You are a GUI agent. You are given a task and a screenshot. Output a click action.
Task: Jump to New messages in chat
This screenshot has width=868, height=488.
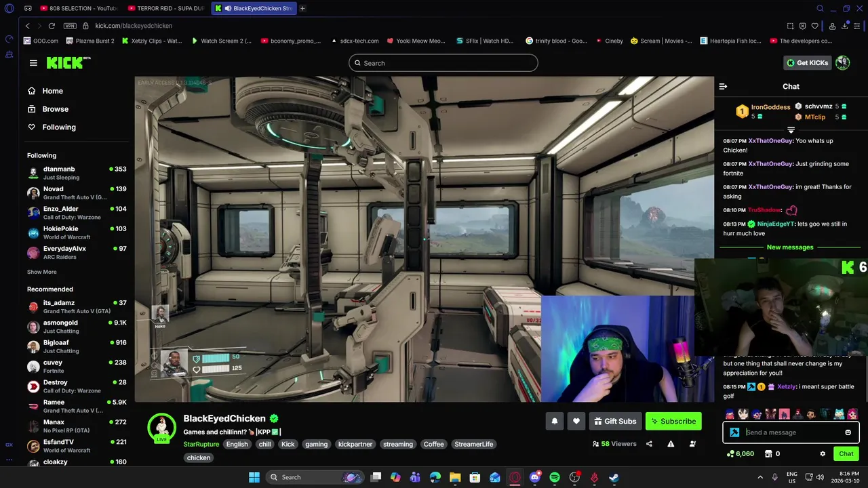coord(790,247)
